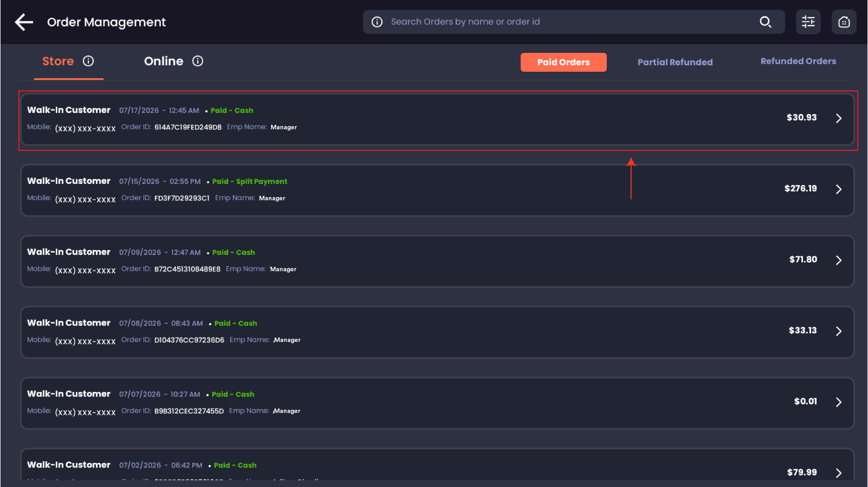
Task: Open chevron for the $33.13 order
Action: click(x=838, y=331)
